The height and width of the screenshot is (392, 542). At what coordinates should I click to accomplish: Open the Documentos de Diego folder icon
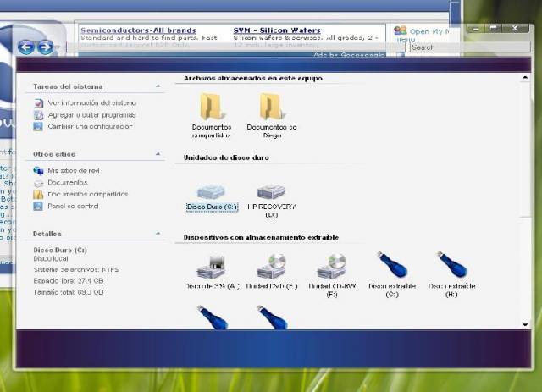tap(271, 107)
